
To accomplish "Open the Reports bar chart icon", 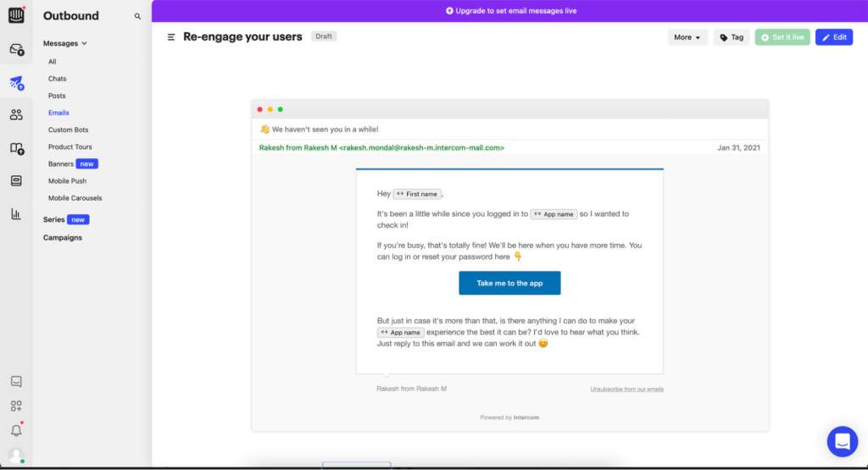I will click(x=16, y=214).
